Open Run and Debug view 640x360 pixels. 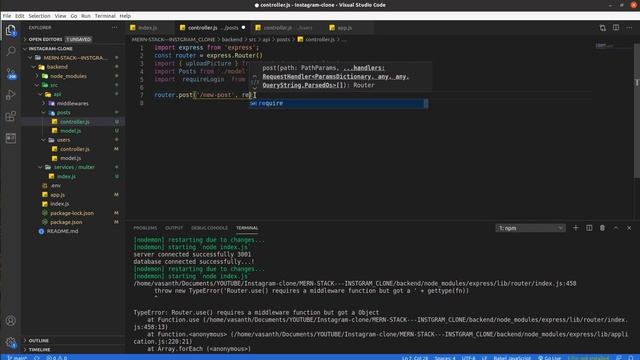pos(11,95)
